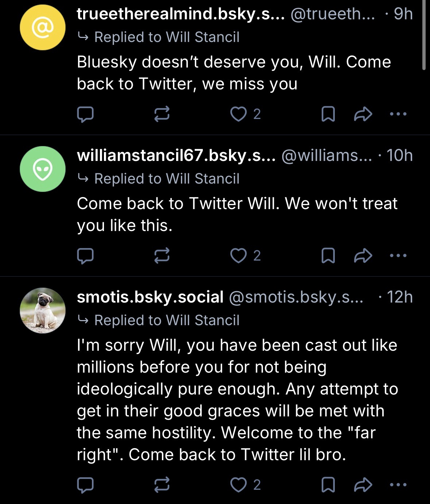Open smotis.bsky.social profile name
This screenshot has width=430, height=504.
click(x=150, y=297)
